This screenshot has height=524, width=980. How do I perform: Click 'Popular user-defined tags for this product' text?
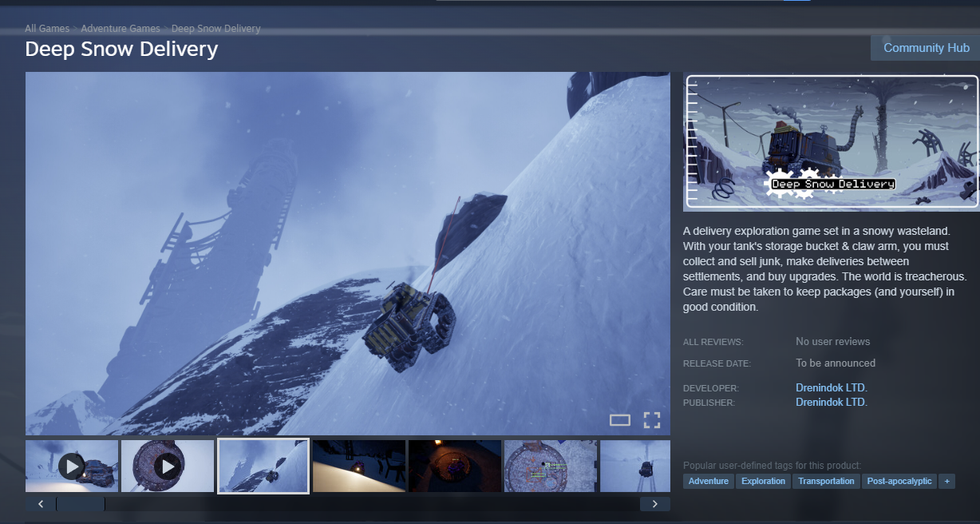773,466
